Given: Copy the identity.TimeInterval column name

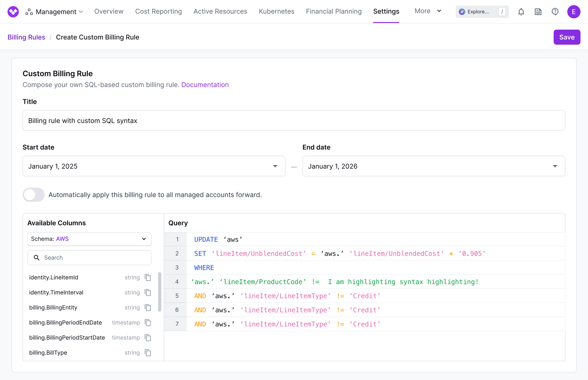Looking at the screenshot, I should click(x=148, y=292).
